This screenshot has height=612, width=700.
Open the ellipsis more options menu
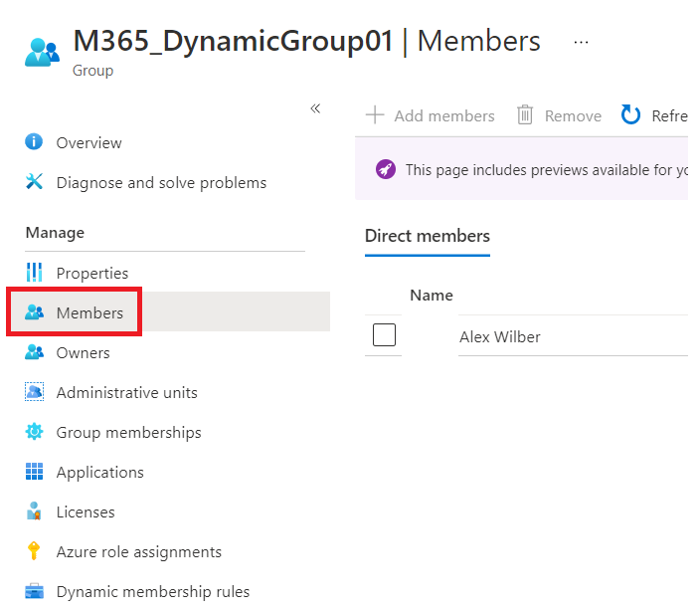tap(581, 42)
